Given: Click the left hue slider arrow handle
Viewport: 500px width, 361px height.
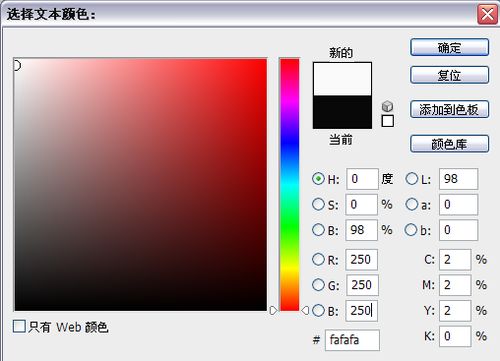Looking at the screenshot, I should coord(273,311).
